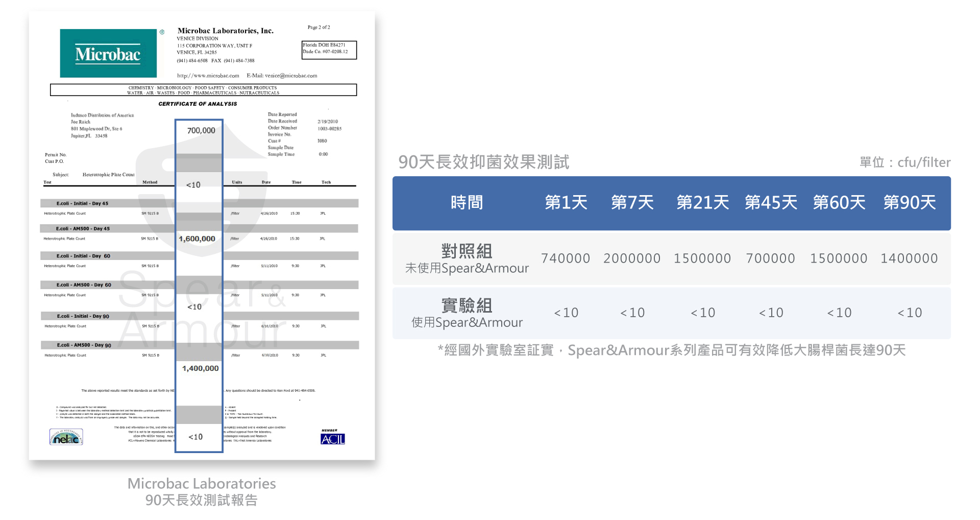Select the 'Microbac Laboratories, Inc.' heading
The width and height of the screenshot is (980, 520).
point(226,31)
